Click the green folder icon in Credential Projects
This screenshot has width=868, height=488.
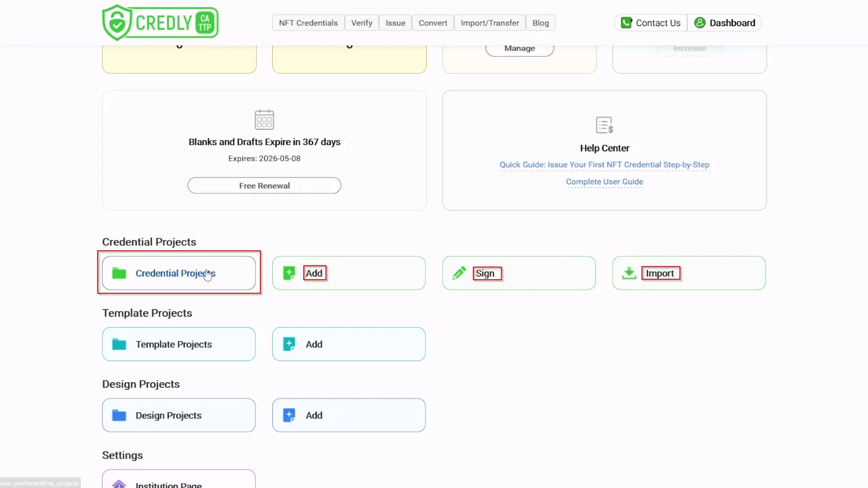119,273
